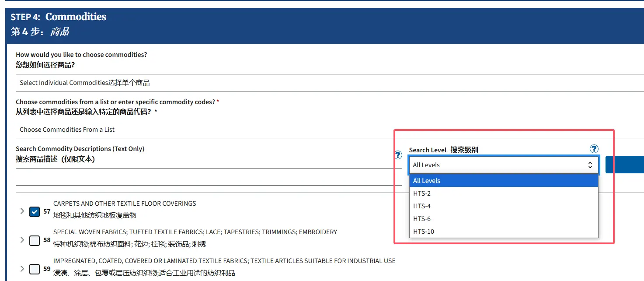Open 'Select Individual Commodities' dropdown
Screen dimensions: 644x281
(x=328, y=83)
